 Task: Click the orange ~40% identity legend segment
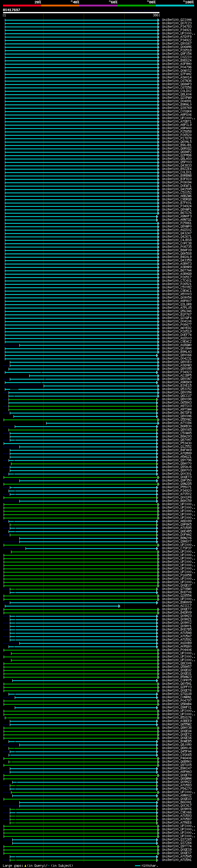[x=60, y=6]
